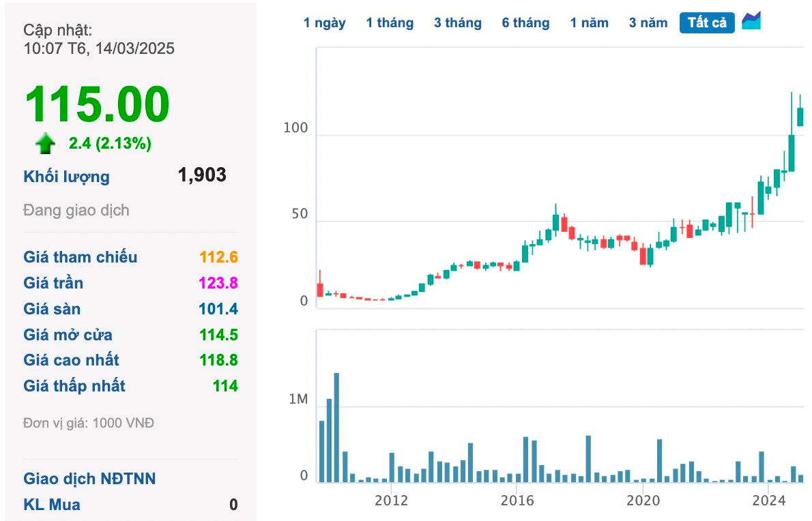Click the Giá tham chiếu label
812x521 pixels.
click(81, 257)
